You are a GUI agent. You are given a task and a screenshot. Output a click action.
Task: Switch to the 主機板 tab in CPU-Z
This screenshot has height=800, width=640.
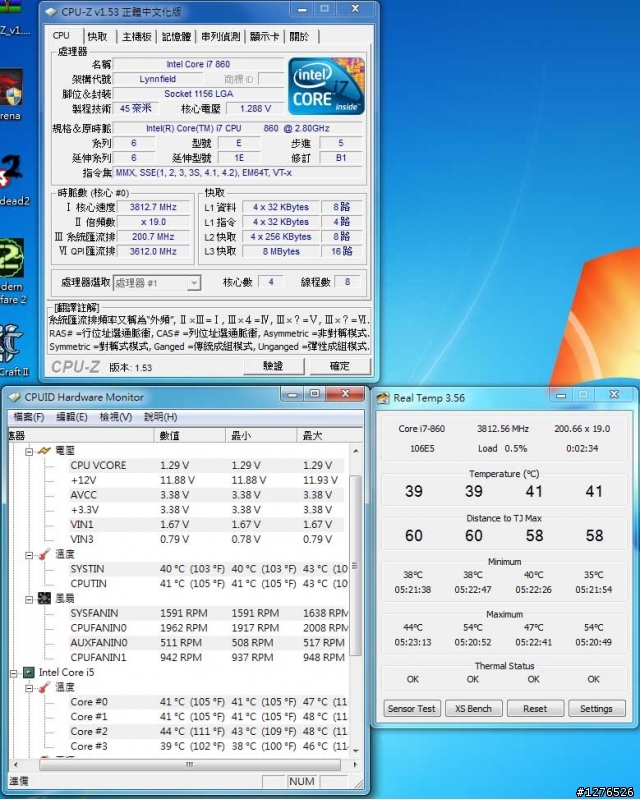pos(137,36)
